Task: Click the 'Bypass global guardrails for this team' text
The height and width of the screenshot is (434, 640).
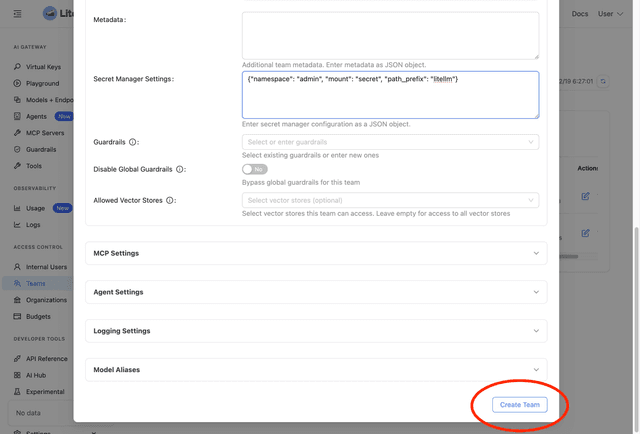Action: [301, 183]
